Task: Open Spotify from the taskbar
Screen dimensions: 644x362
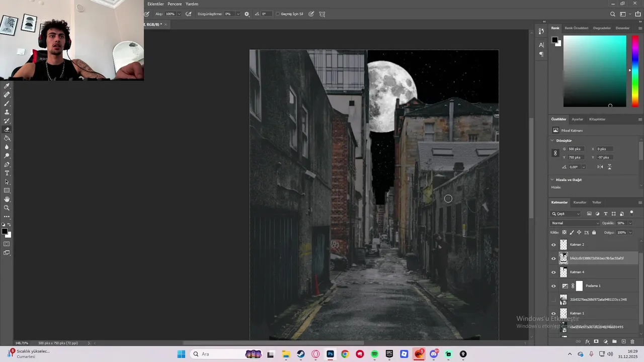Action: [374, 354]
